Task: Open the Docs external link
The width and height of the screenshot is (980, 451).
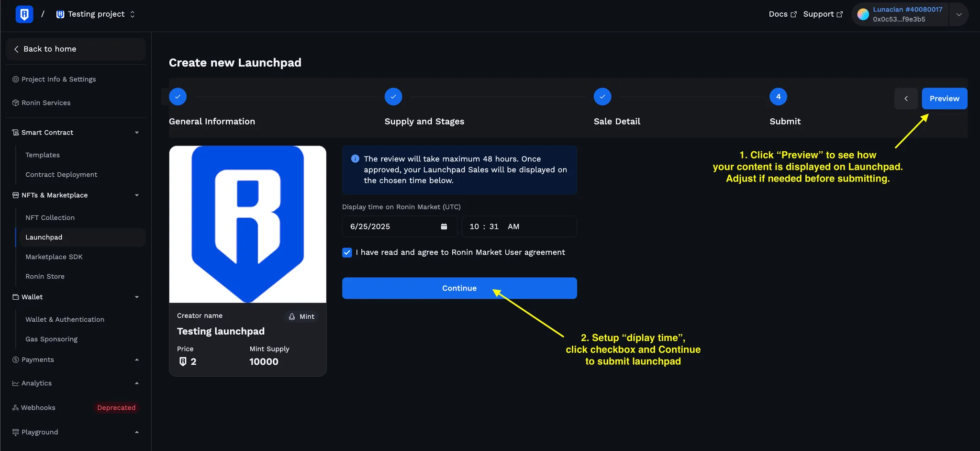Action: (x=782, y=14)
